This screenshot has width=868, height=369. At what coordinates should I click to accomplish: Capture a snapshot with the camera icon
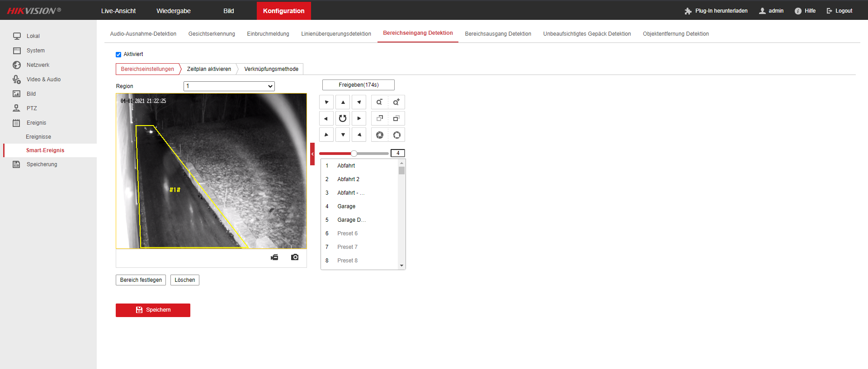point(295,257)
